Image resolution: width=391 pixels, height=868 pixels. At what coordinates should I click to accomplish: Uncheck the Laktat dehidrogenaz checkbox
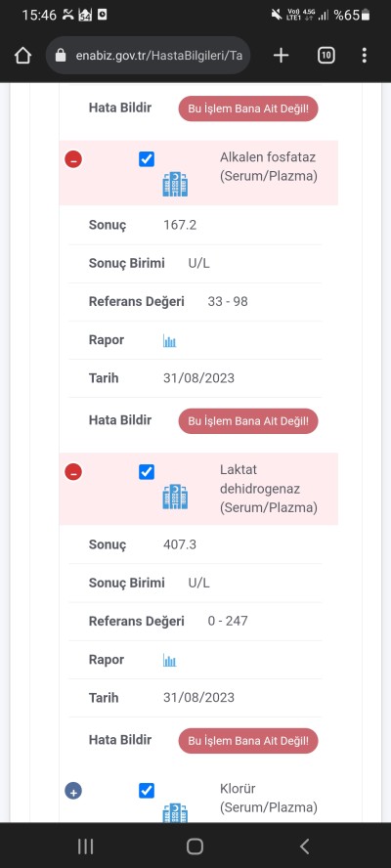(147, 472)
